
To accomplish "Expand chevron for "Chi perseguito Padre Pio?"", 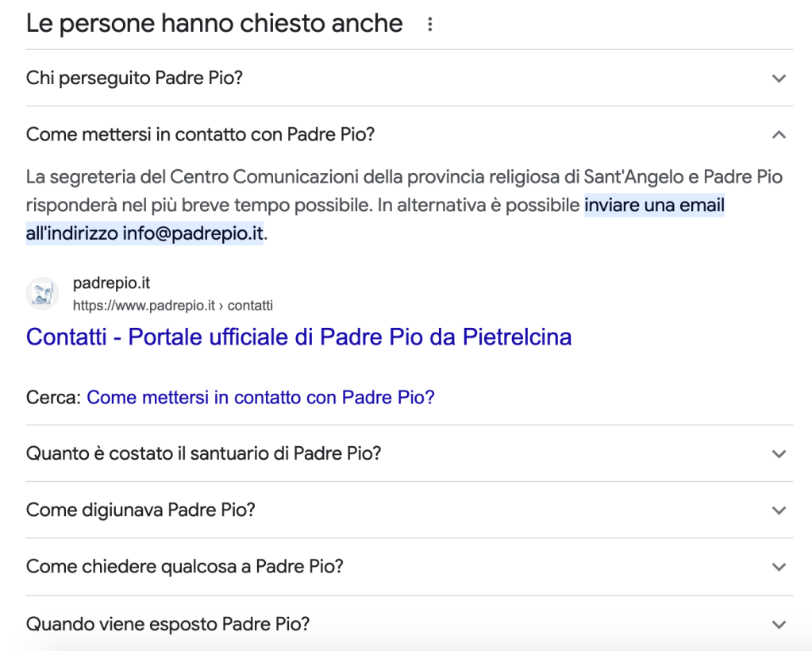I will pos(779,79).
